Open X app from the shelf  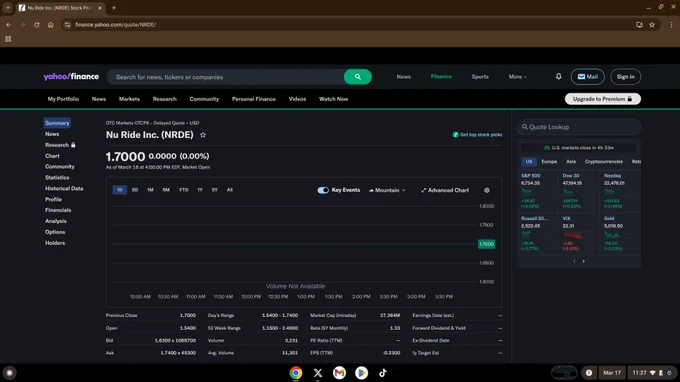tap(317, 372)
